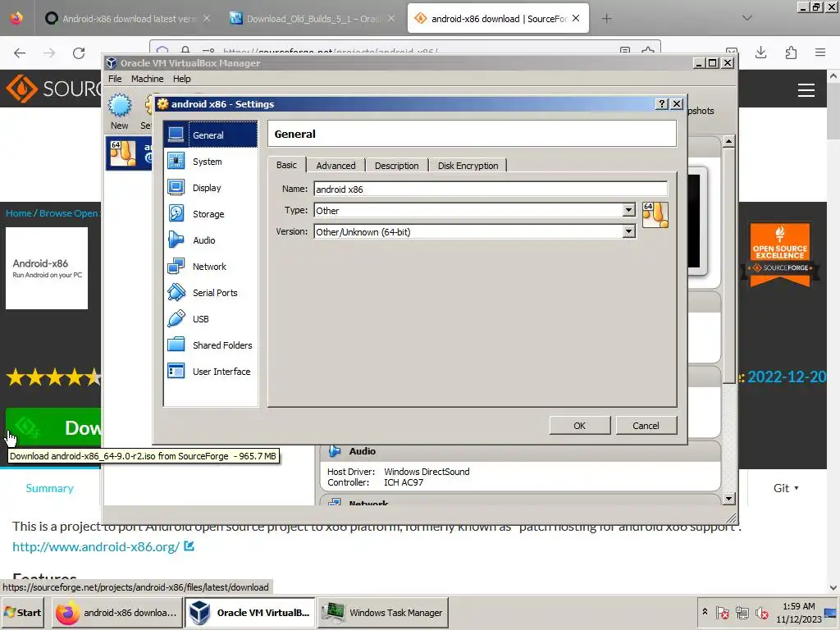Open SourceForge site hamburger menu
Viewport: 840px width, 630px height.
coord(806,90)
